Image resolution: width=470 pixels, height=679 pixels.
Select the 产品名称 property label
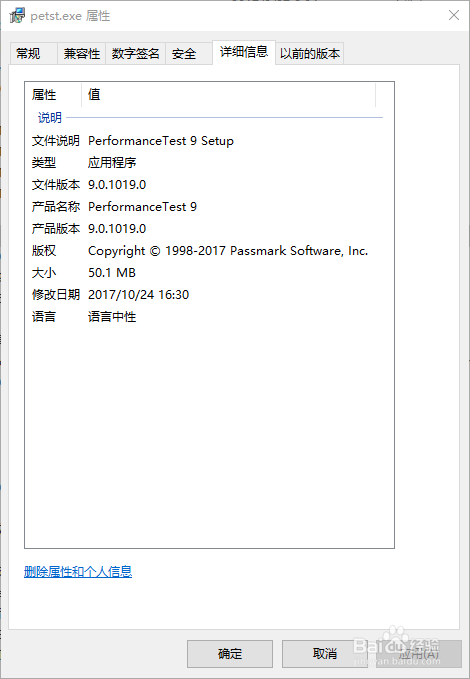[x=56, y=207]
